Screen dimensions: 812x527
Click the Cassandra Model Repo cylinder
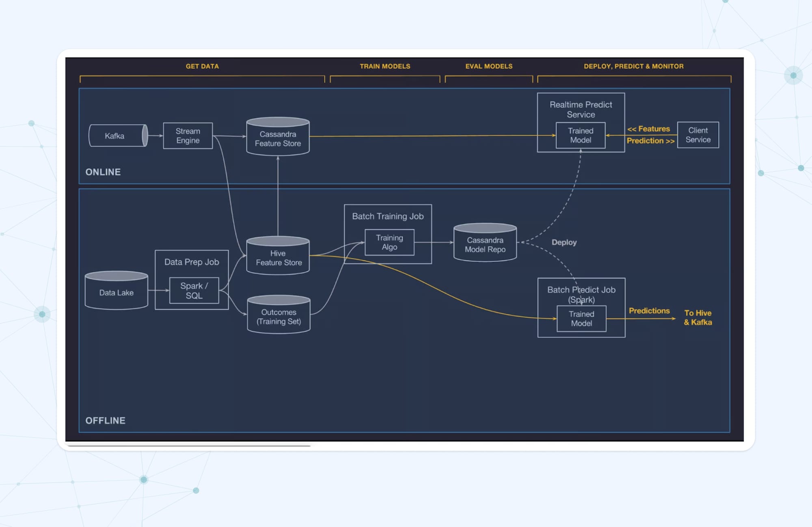point(485,242)
